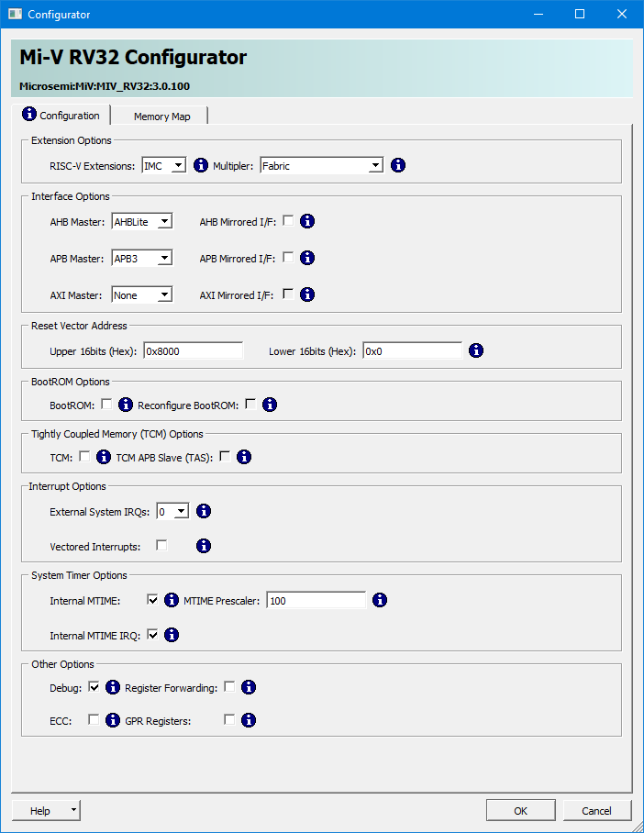Enable APB Mirrored I/F checkbox
The height and width of the screenshot is (833, 644).
(288, 257)
